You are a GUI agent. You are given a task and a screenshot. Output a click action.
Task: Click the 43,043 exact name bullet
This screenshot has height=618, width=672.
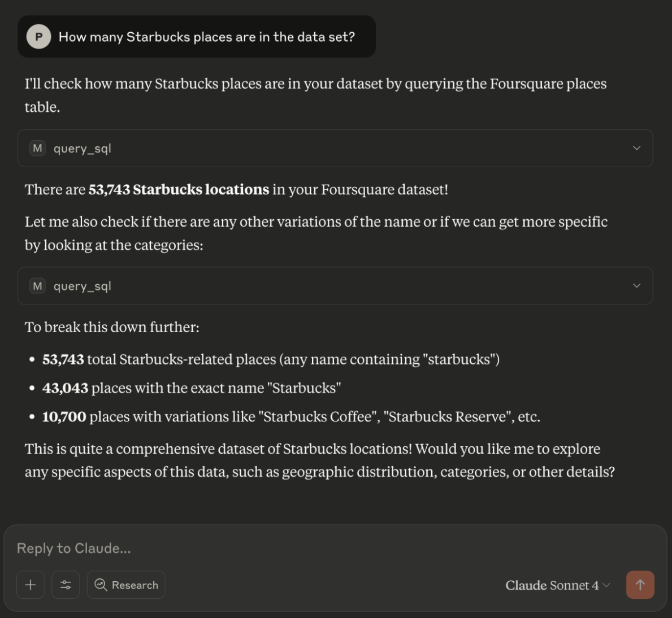click(192, 388)
